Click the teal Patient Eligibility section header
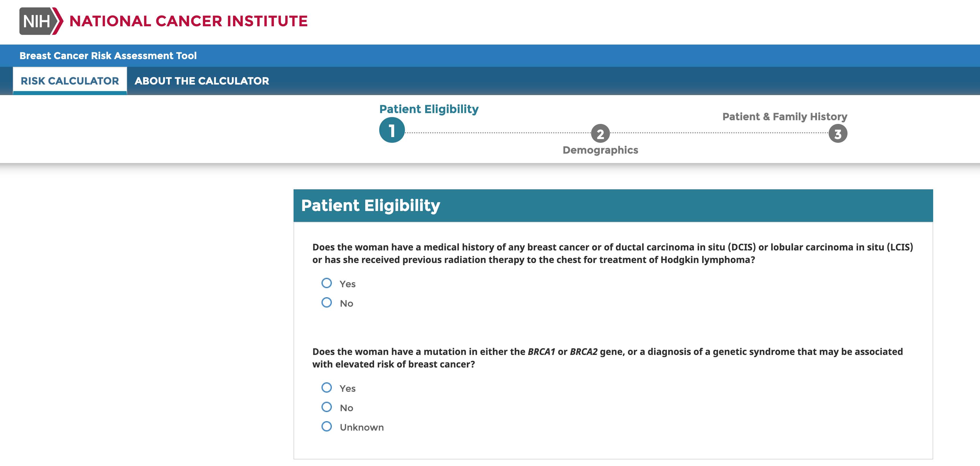The width and height of the screenshot is (980, 466). [613, 205]
